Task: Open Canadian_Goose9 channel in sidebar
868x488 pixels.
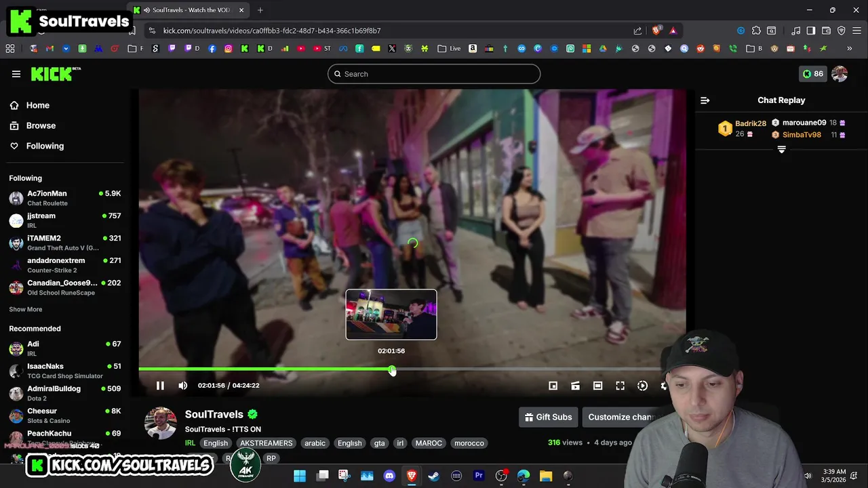Action: [65, 287]
